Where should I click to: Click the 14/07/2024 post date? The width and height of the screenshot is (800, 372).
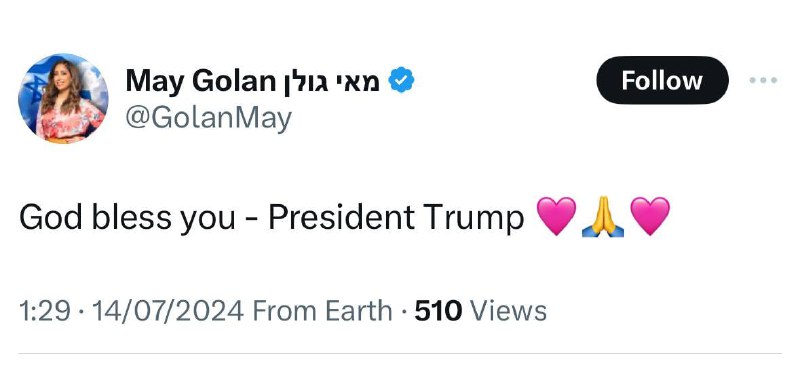(x=167, y=311)
